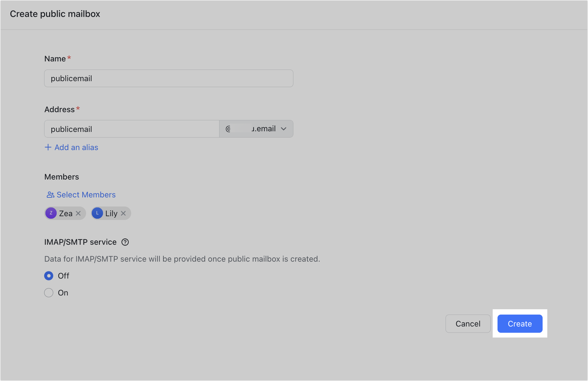The image size is (588, 381).
Task: Remove member Zea using the X icon
Action: point(78,213)
